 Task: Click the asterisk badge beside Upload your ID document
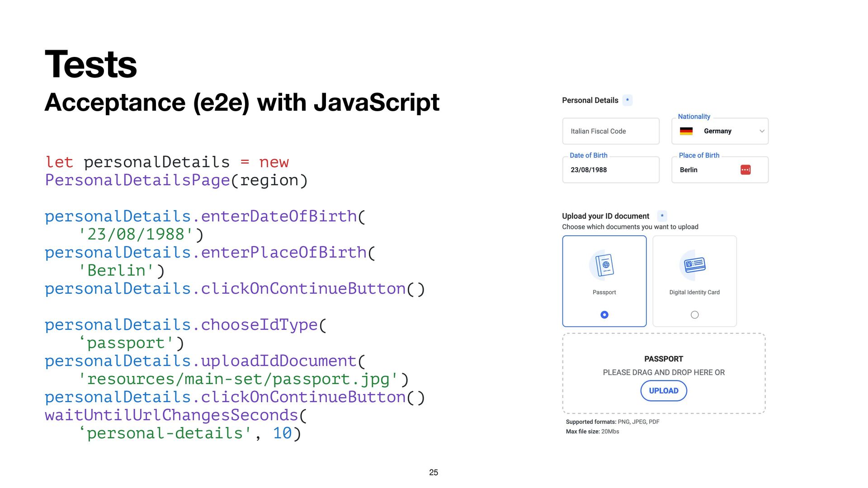click(662, 216)
